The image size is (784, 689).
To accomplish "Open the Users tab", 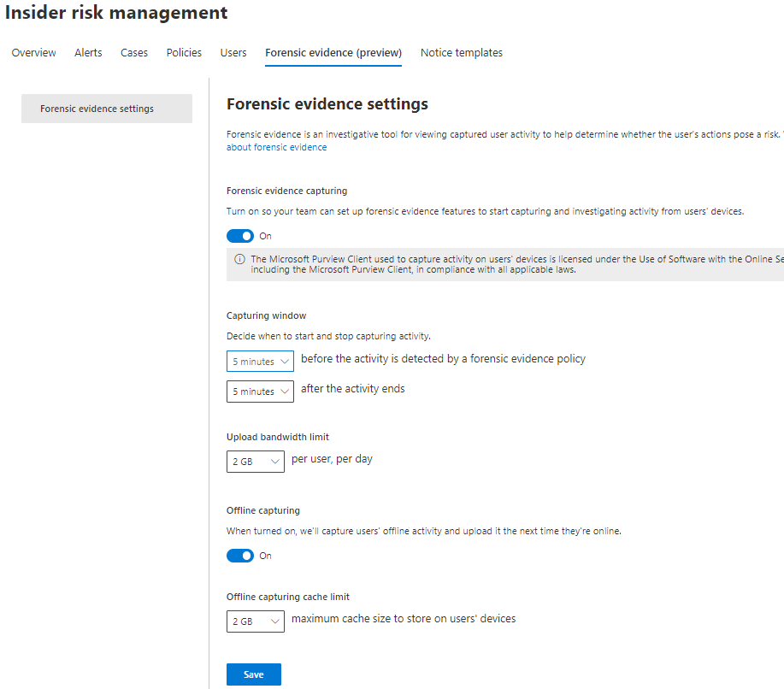I will click(x=233, y=52).
